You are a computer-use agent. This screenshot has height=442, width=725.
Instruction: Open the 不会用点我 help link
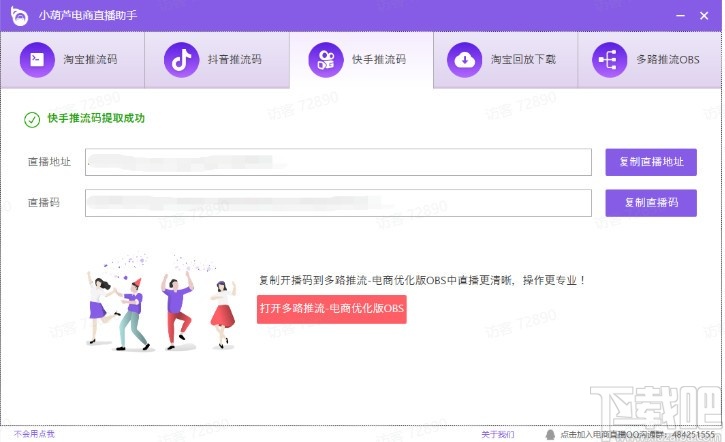[x=34, y=434]
